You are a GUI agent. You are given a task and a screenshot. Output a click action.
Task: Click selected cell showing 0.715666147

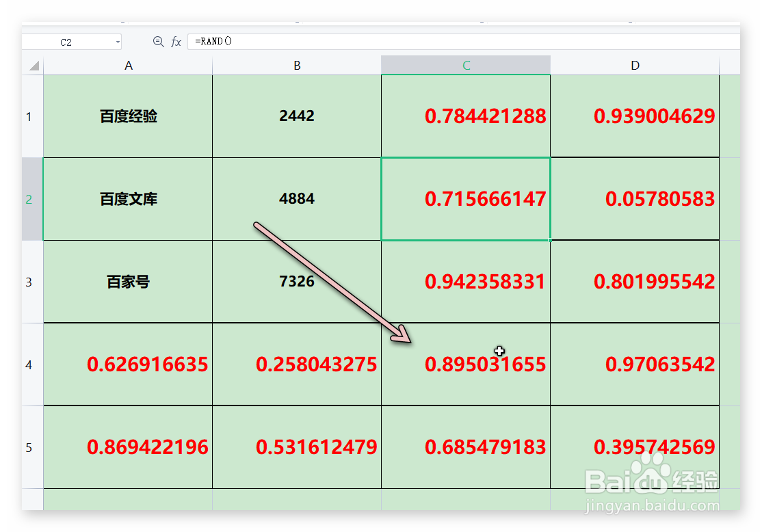(x=466, y=199)
